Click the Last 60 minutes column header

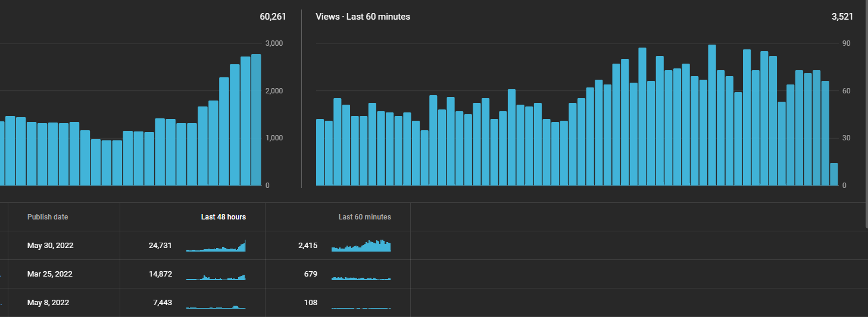tap(365, 217)
